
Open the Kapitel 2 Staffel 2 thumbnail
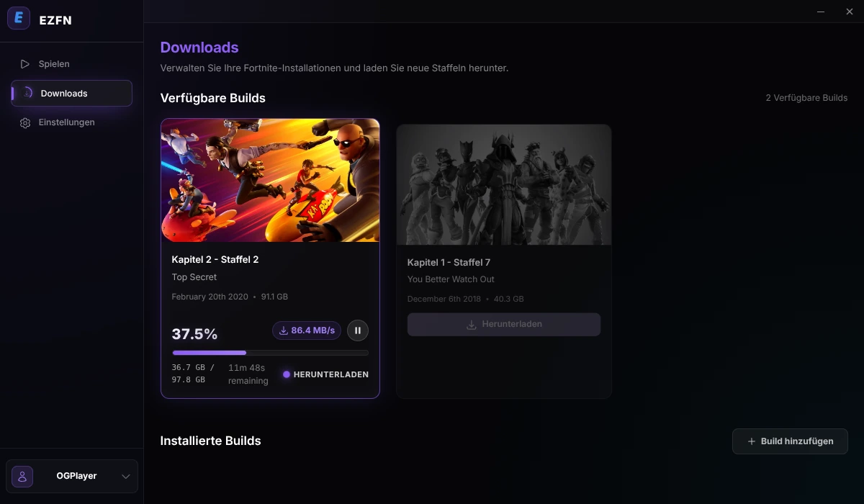270,181
